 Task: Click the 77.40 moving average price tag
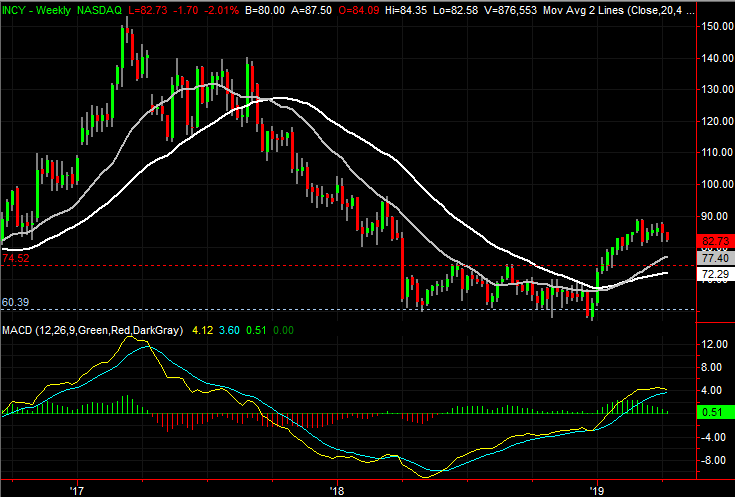[713, 257]
